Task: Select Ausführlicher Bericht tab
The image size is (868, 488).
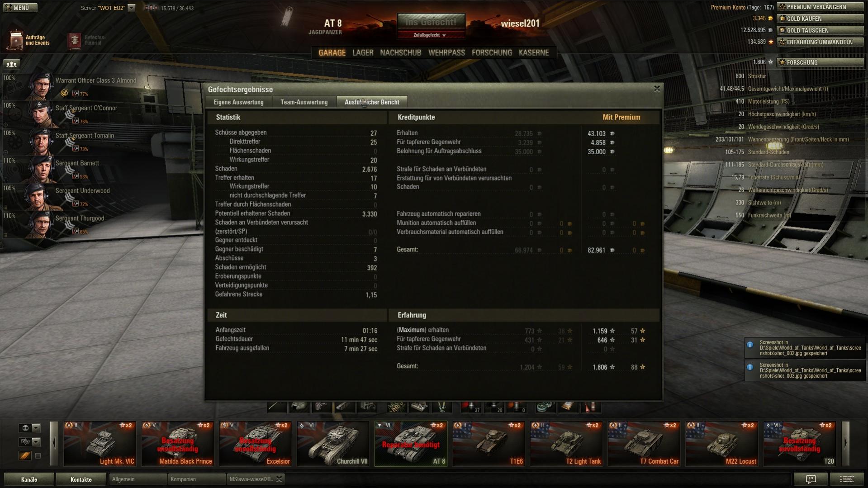Action: [x=372, y=102]
